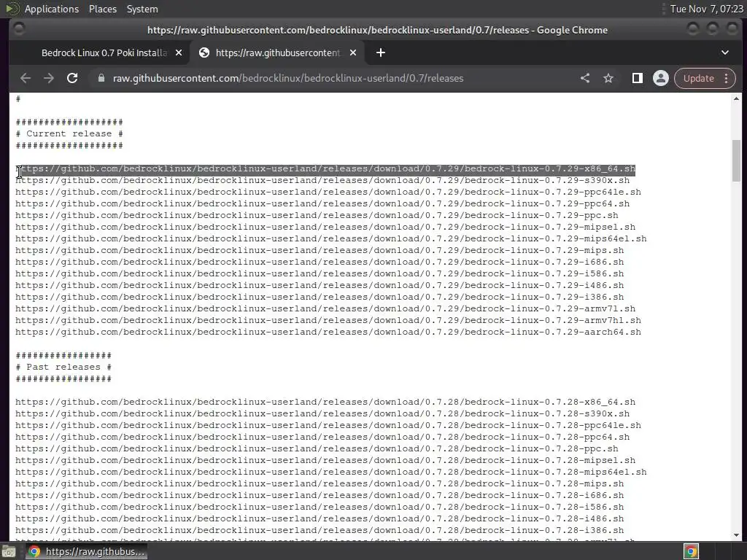The image size is (747, 560).
Task: Open the window menu button in the title bar
Action: tap(19, 29)
